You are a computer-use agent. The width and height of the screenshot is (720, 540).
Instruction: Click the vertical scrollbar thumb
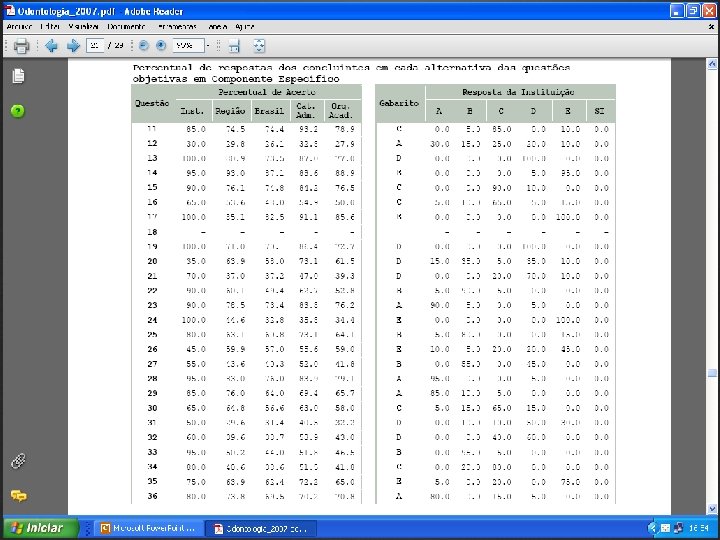pyautogui.click(x=712, y=373)
